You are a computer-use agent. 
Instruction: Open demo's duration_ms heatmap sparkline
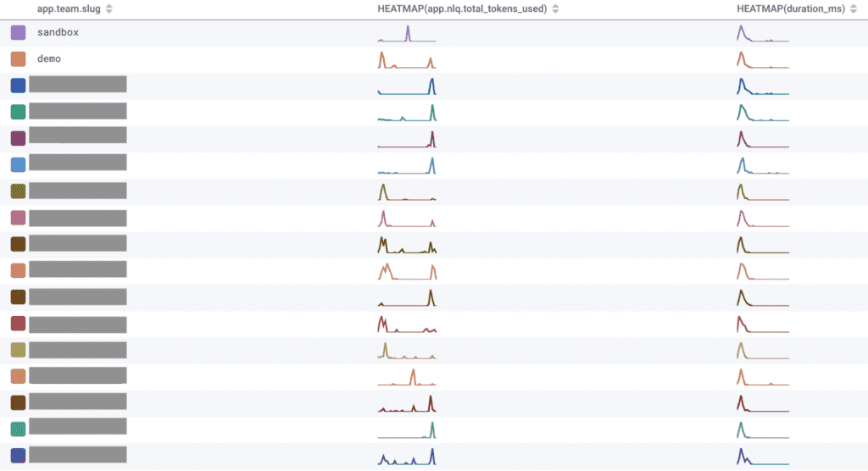(763, 60)
